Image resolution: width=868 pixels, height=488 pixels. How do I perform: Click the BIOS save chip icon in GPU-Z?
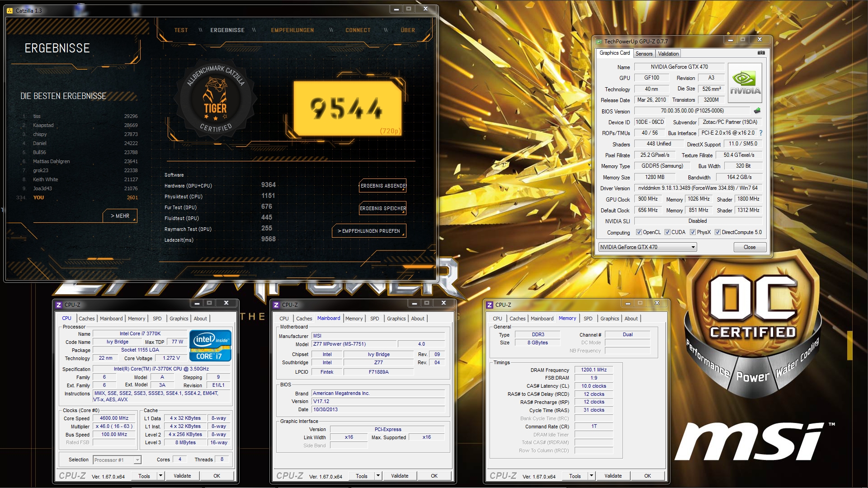(757, 111)
